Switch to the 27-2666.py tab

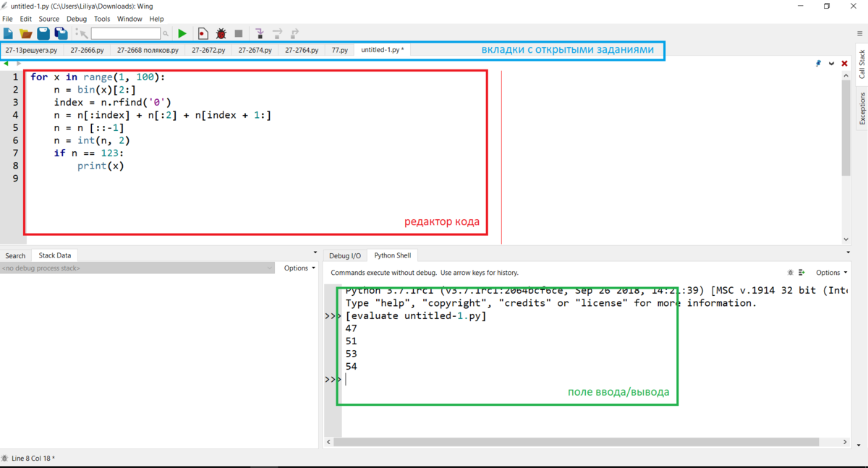87,51
